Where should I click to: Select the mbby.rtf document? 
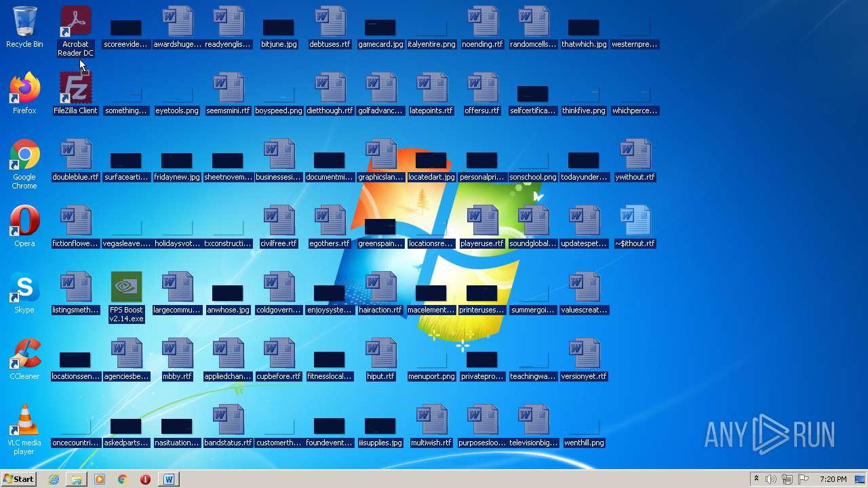pyautogui.click(x=177, y=359)
